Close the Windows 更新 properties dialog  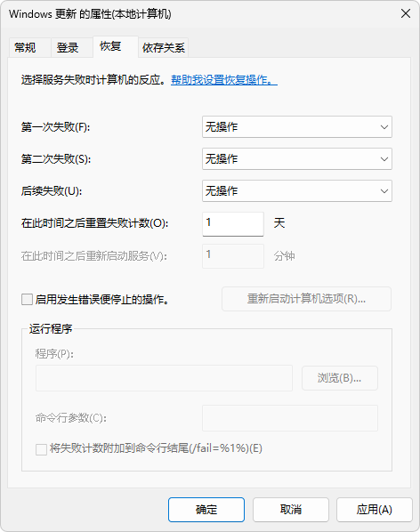406,14
